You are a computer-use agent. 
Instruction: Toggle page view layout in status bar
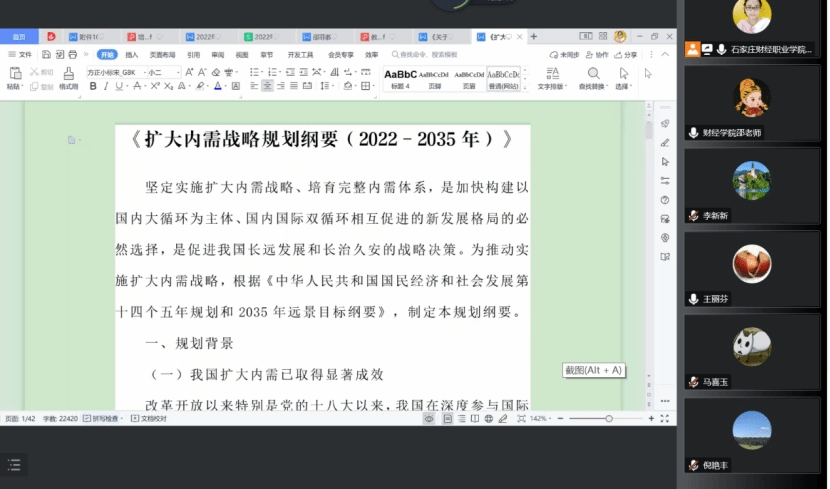click(x=448, y=419)
